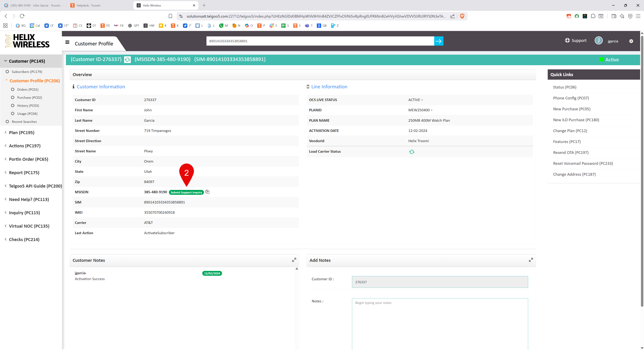Click Load Carrier Status refresh icon
The height and width of the screenshot is (350, 644).
(412, 152)
